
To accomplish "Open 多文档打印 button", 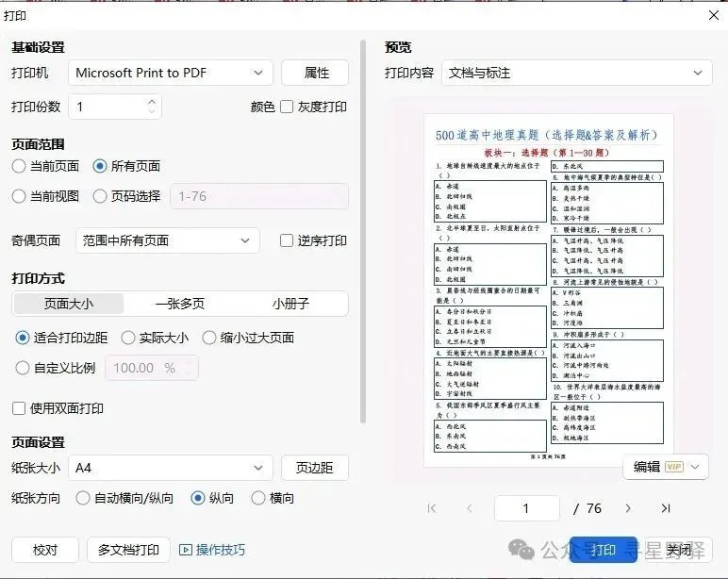I will (x=128, y=550).
